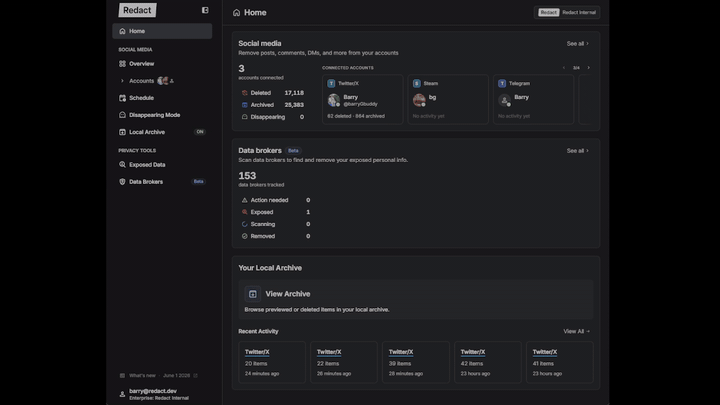Open What's new June update link
Viewport: 720px width, 405px height.
(x=159, y=376)
